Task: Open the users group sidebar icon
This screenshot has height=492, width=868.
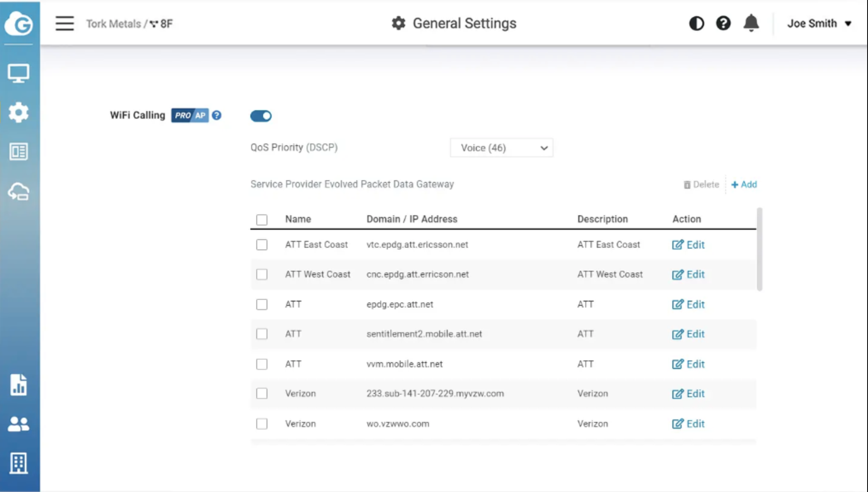Action: pyautogui.click(x=18, y=424)
